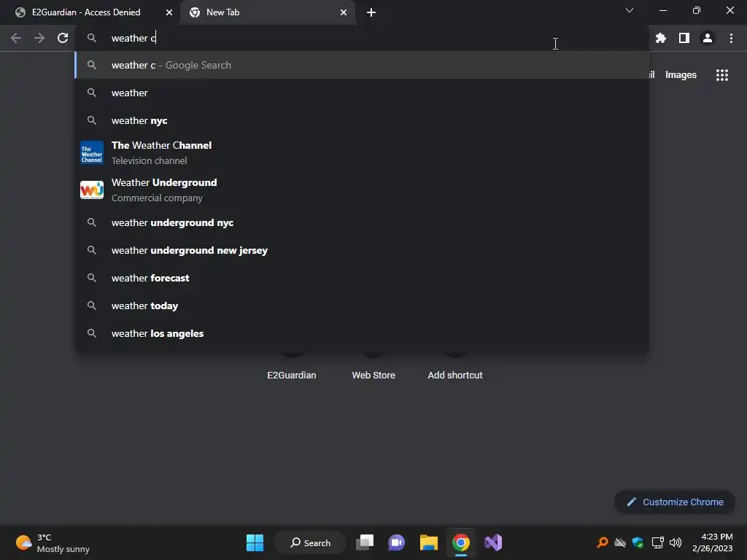Open the network status tray icon

pos(657,542)
